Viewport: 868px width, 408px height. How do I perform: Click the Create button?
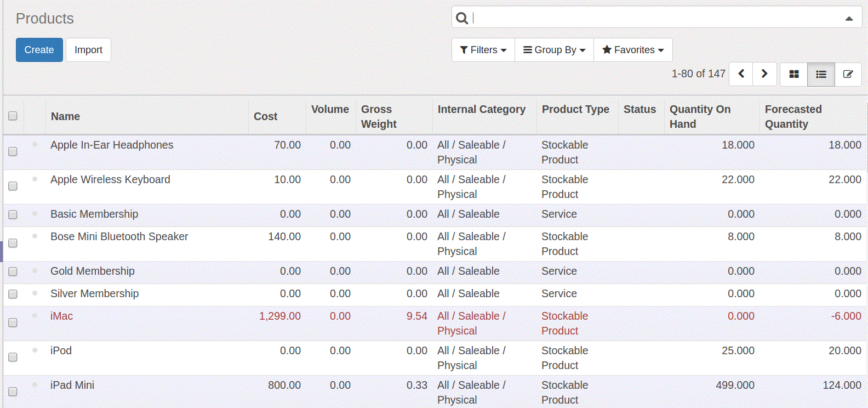point(39,50)
